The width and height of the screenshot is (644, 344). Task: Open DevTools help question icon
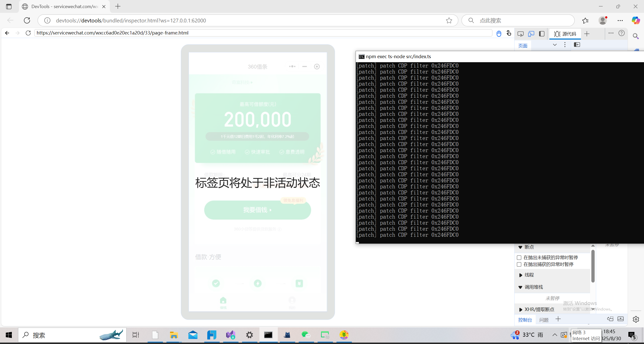pos(622,33)
